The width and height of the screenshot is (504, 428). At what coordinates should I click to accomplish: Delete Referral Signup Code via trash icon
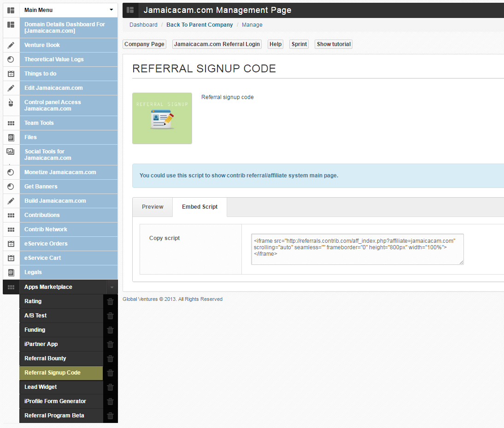click(x=110, y=373)
